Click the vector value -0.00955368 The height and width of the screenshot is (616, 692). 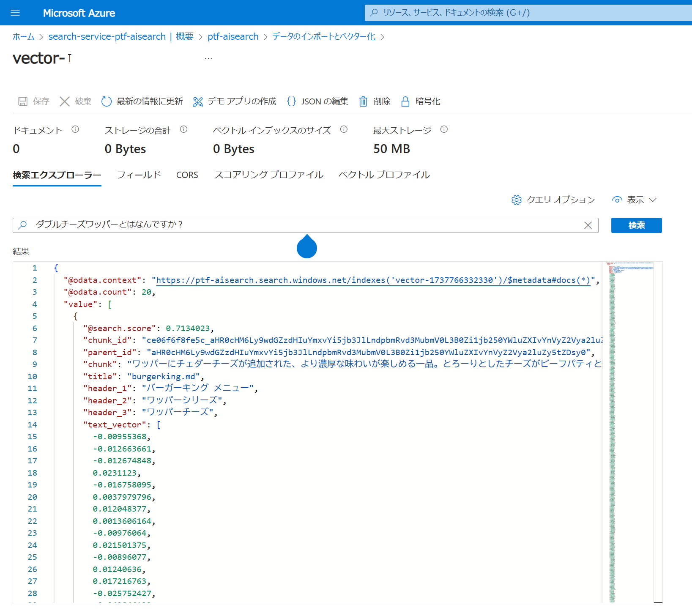[x=120, y=437]
